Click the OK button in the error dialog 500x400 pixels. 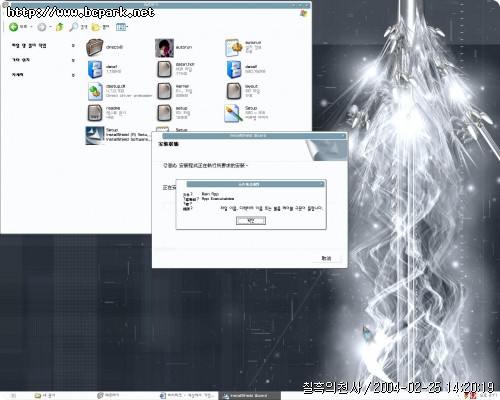click(x=251, y=220)
